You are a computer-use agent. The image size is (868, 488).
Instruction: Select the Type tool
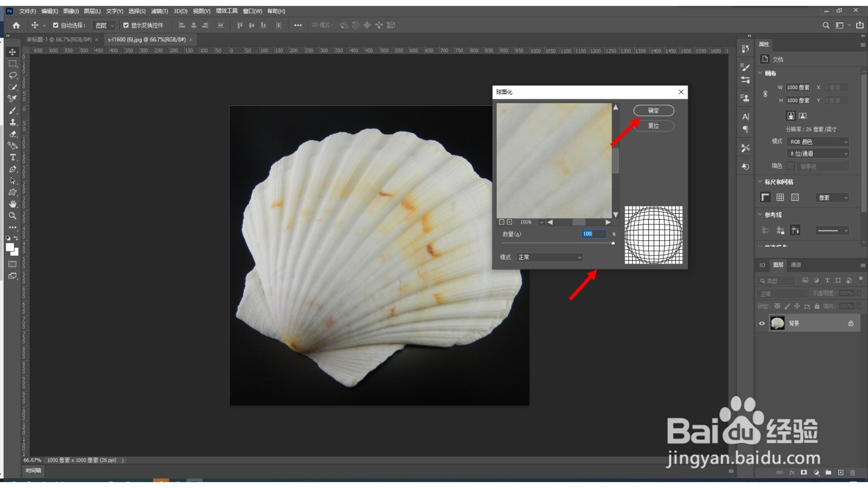[12, 157]
